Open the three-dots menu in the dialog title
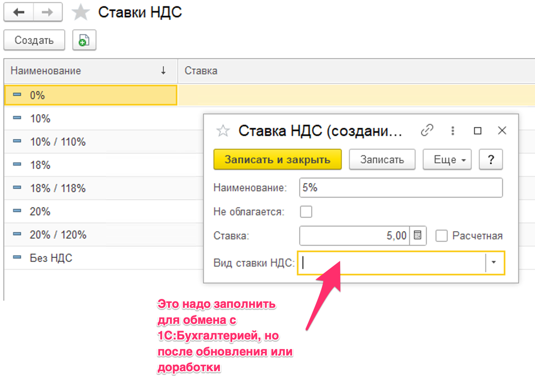535x392 pixels. click(453, 131)
